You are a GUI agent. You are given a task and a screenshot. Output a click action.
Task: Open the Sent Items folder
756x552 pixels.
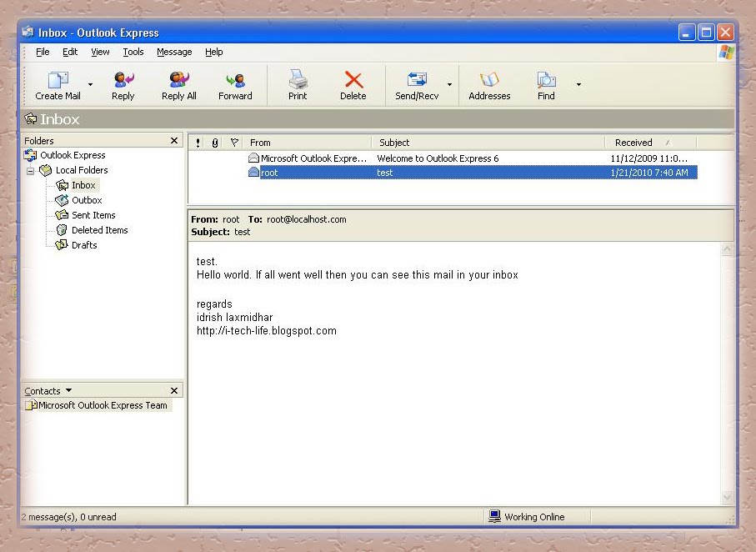93,215
